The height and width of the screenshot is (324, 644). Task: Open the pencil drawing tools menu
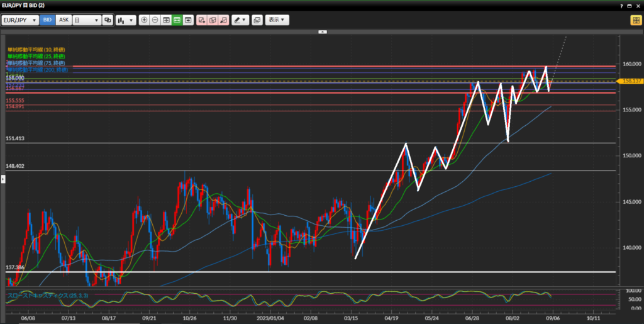240,20
